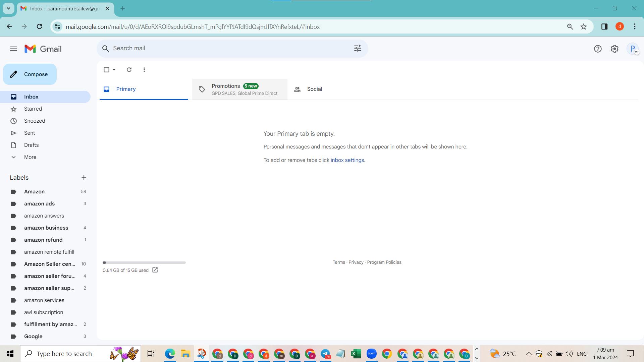Switch to the Promotions tab

tap(240, 89)
